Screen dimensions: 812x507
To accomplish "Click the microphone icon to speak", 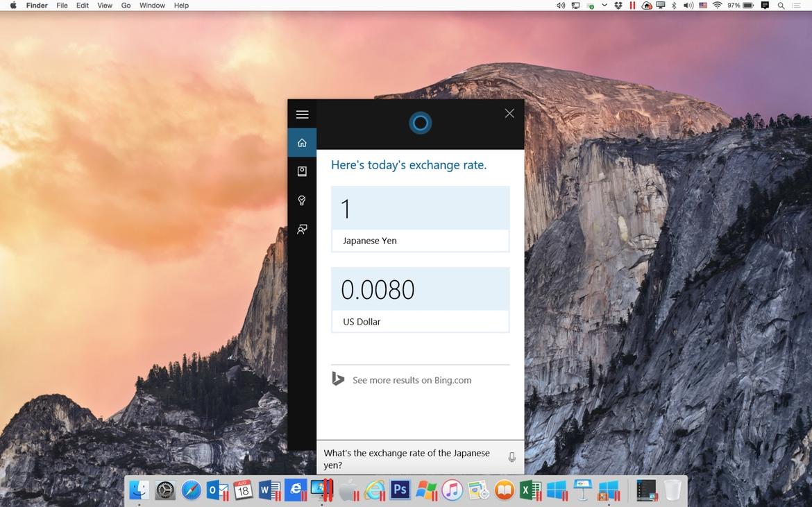I will (x=511, y=456).
